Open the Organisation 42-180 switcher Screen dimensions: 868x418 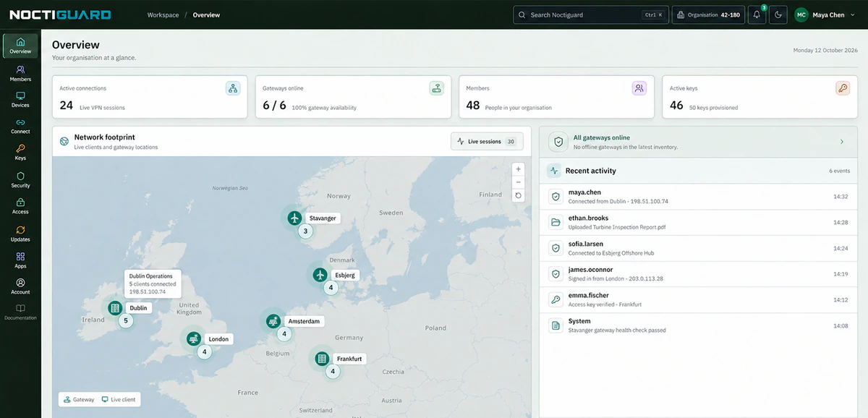708,14
